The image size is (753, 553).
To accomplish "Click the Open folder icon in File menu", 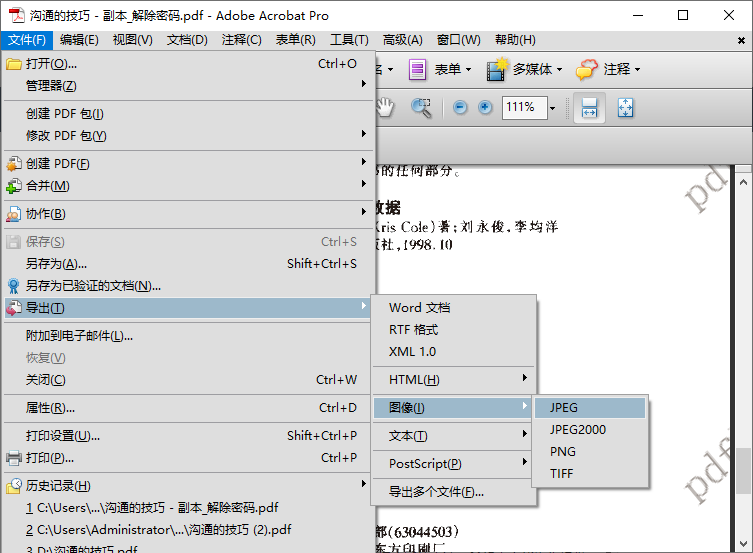I will (14, 64).
